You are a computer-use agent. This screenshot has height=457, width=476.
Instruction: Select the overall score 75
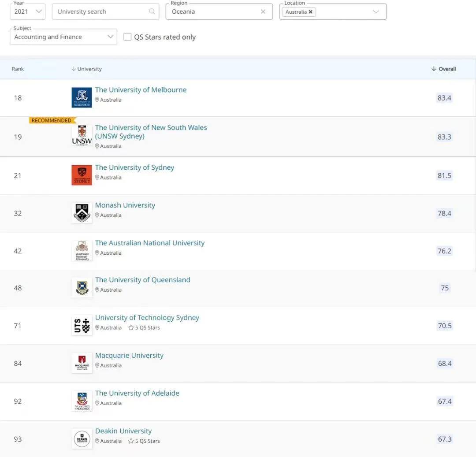click(445, 288)
